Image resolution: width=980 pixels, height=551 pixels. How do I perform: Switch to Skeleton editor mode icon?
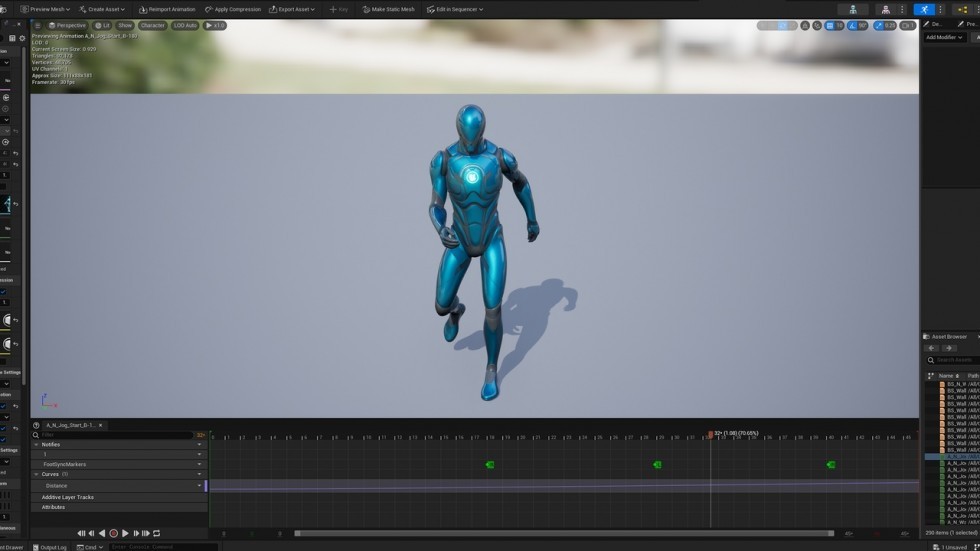point(852,9)
